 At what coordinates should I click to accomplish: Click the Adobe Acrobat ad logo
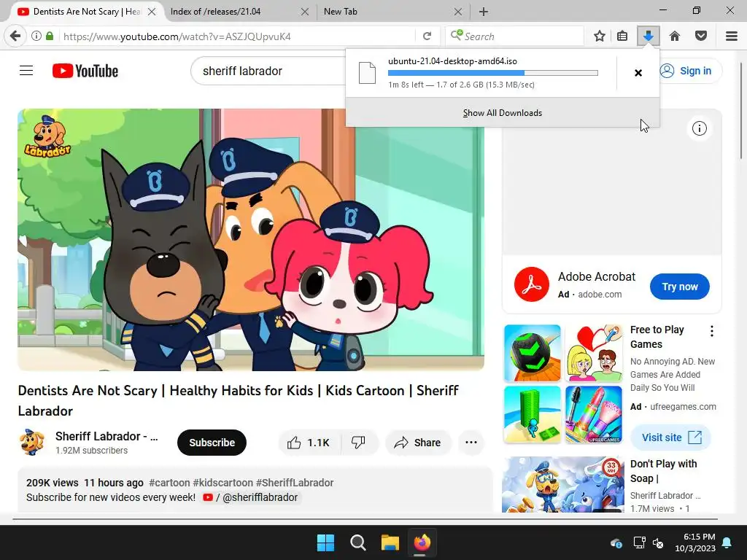pos(532,285)
